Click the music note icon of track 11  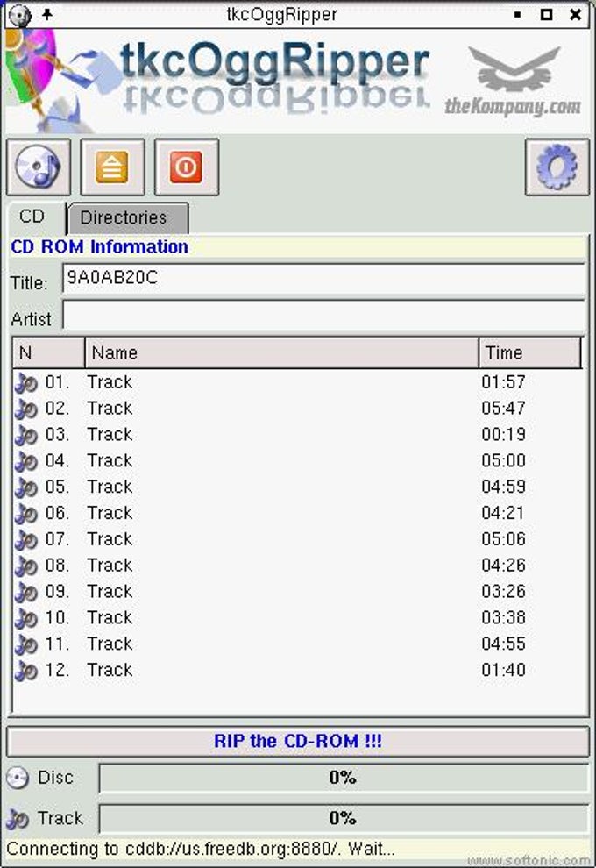tap(25, 644)
